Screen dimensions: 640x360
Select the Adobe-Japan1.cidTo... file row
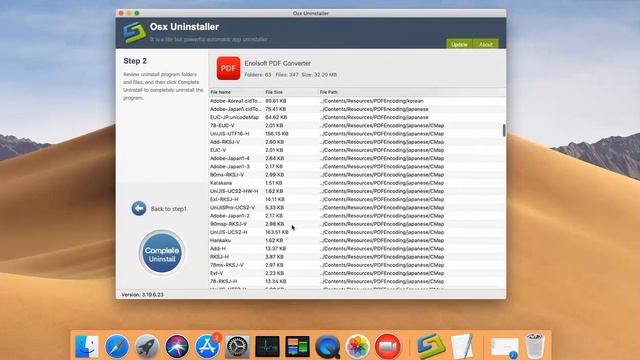pos(357,109)
